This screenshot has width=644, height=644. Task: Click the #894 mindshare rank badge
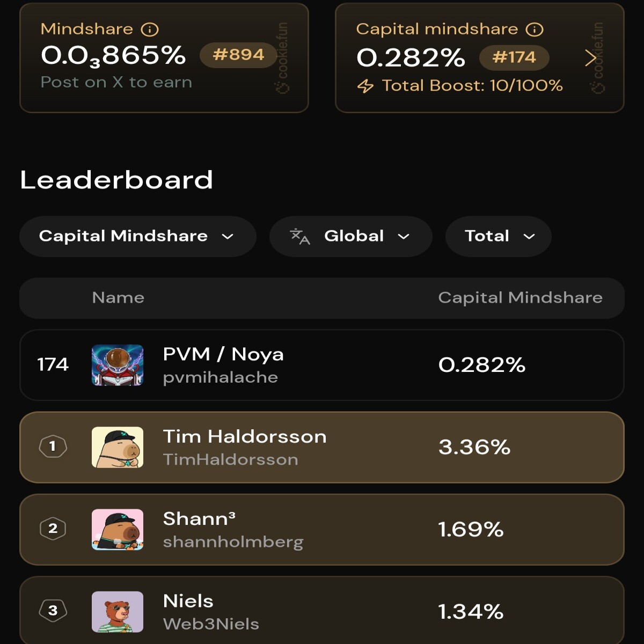coord(238,55)
